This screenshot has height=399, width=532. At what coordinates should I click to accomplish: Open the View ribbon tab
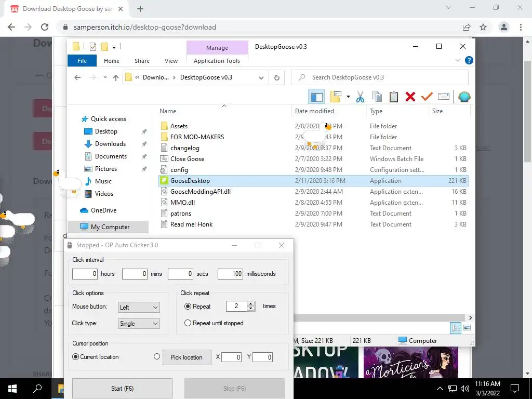click(x=171, y=61)
